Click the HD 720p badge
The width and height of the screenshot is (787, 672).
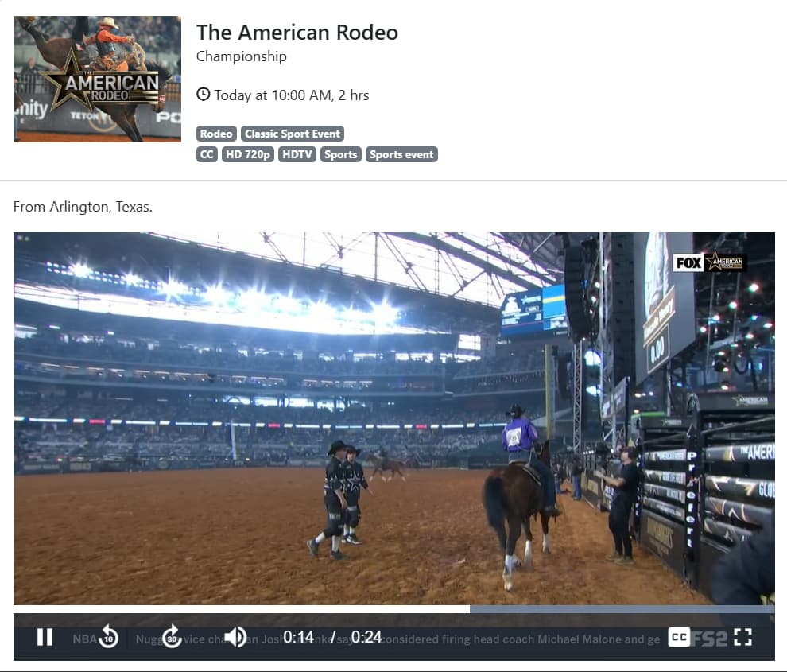[x=248, y=154]
